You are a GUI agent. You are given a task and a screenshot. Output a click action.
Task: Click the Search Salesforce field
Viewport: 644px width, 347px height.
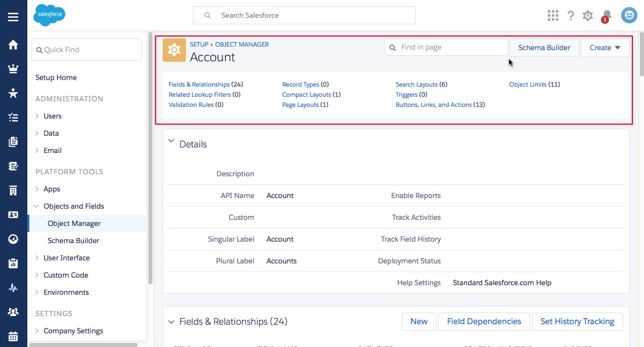click(304, 16)
